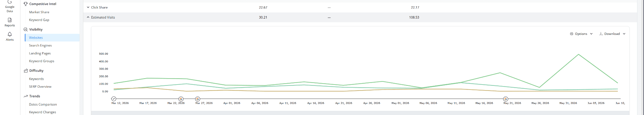Open SERP Overview
The image size is (644, 115).
(40, 86)
